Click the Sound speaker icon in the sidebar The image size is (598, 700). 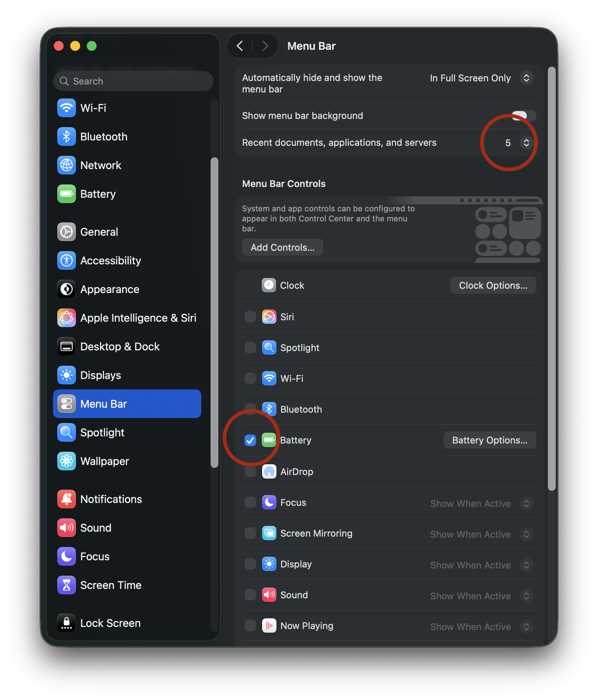click(x=66, y=528)
